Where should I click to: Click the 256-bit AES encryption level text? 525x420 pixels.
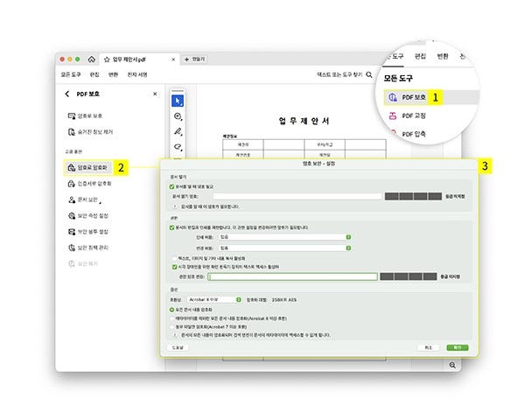[283, 300]
